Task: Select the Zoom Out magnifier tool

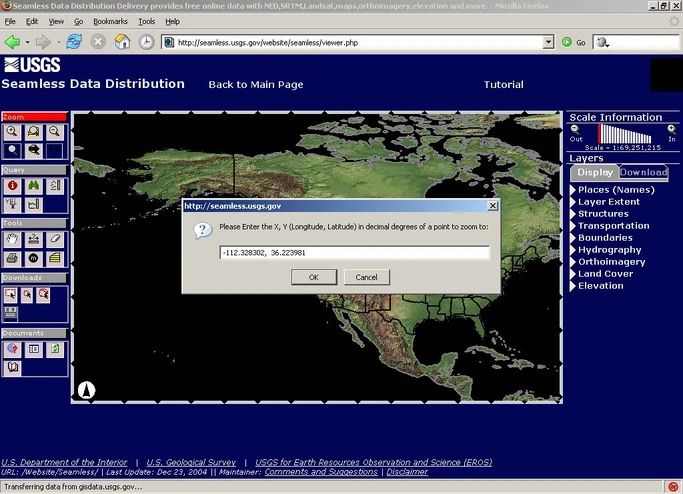Action: coord(54,132)
